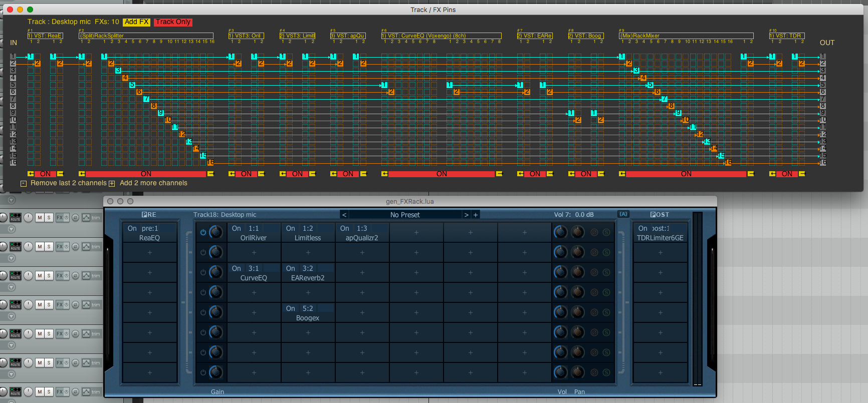Click the ROUTE icon on the topmost track
The height and width of the screenshot is (403, 868).
(x=16, y=217)
